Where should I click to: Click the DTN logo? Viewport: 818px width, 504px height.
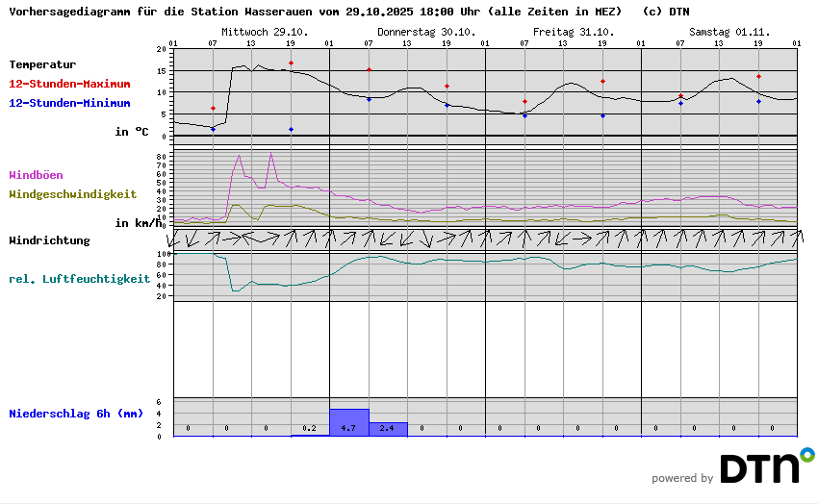[766, 466]
